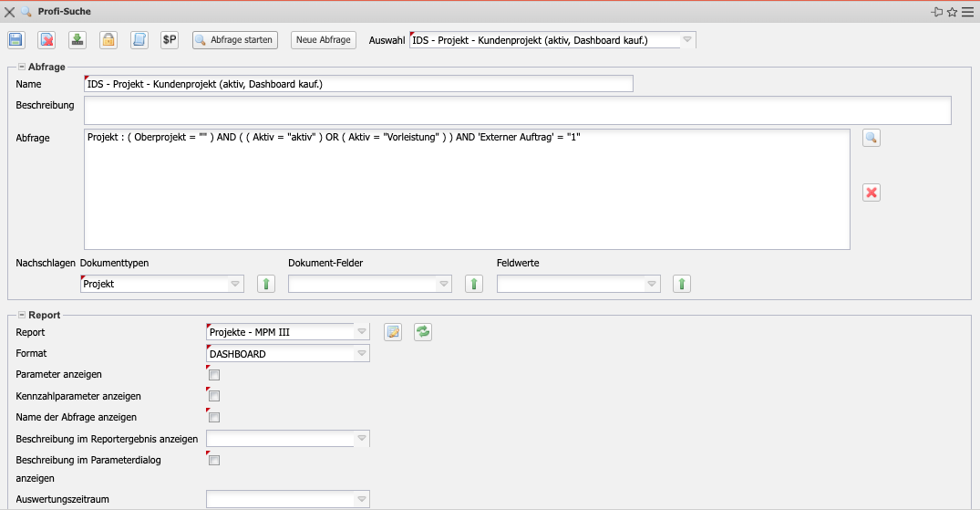The width and height of the screenshot is (980, 510).
Task: Click the save (floppy disk) toolbar icon
Action: coord(16,40)
